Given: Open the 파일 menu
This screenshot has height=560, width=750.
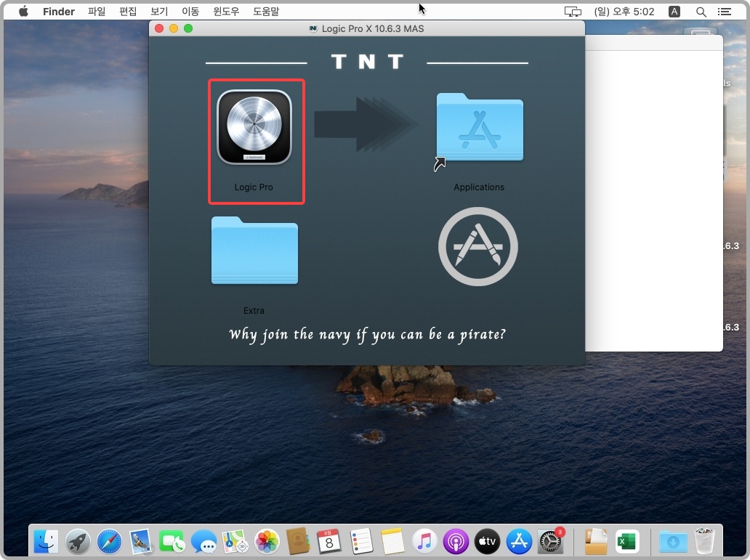Looking at the screenshot, I should 97,12.
